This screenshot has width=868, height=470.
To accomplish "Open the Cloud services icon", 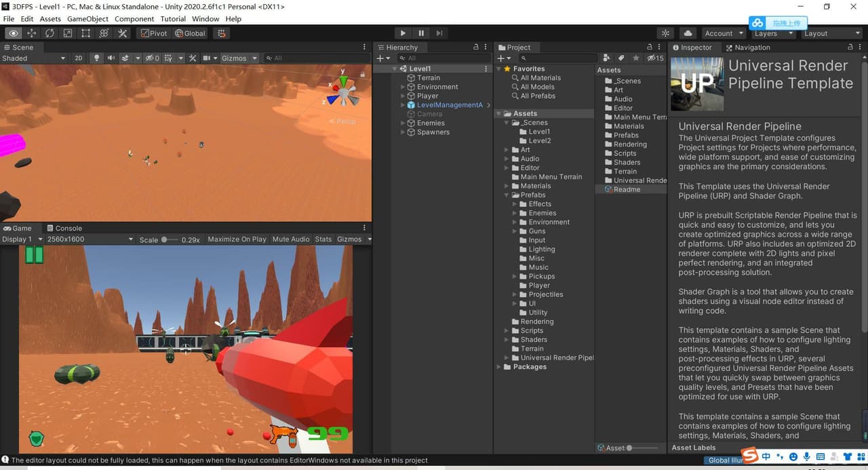I will (x=688, y=33).
